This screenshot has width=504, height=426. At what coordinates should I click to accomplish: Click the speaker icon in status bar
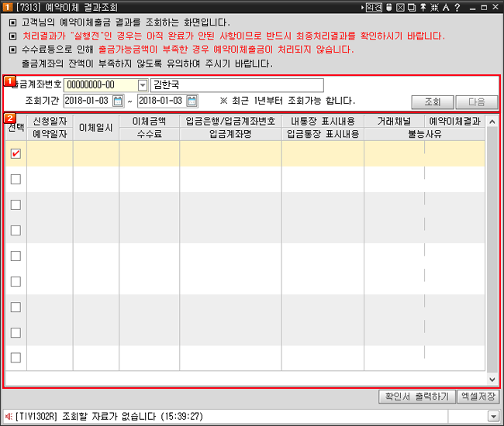coord(9,416)
